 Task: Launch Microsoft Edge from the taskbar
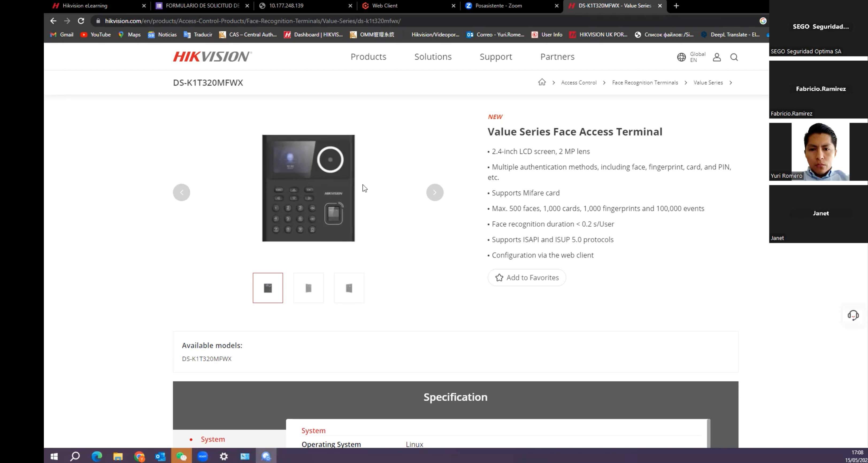point(97,456)
